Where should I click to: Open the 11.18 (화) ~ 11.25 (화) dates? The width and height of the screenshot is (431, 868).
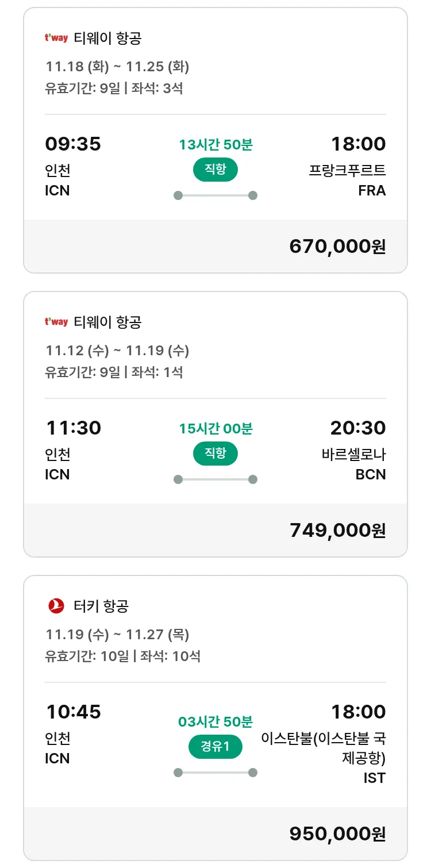(x=117, y=67)
